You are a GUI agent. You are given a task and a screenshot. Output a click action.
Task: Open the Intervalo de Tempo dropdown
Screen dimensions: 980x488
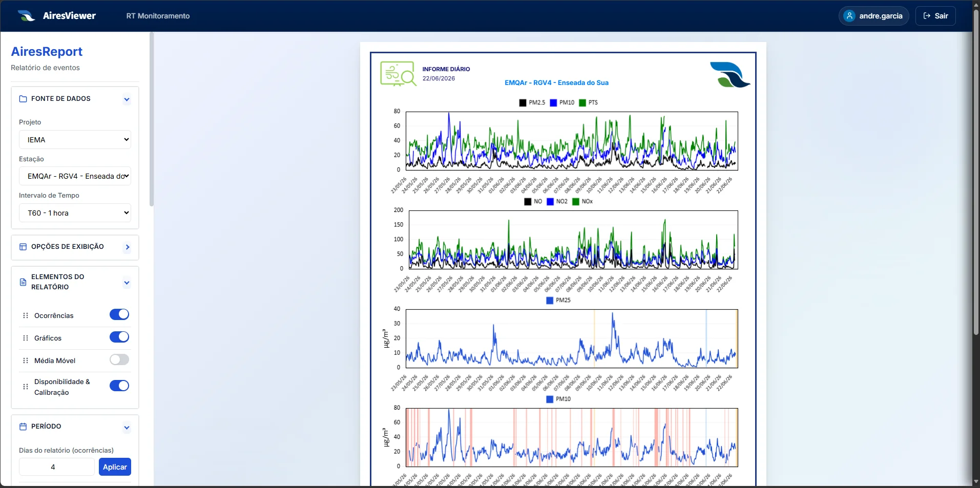pyautogui.click(x=75, y=213)
